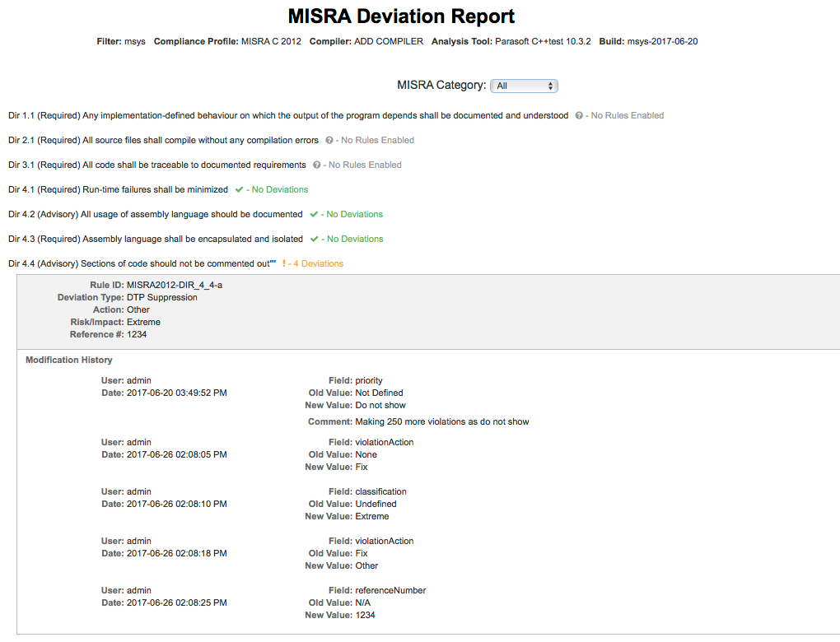Select the Dir 4.3 assembly encapsulated directive text
Viewport: 840px width, 642px height.
(x=156, y=239)
